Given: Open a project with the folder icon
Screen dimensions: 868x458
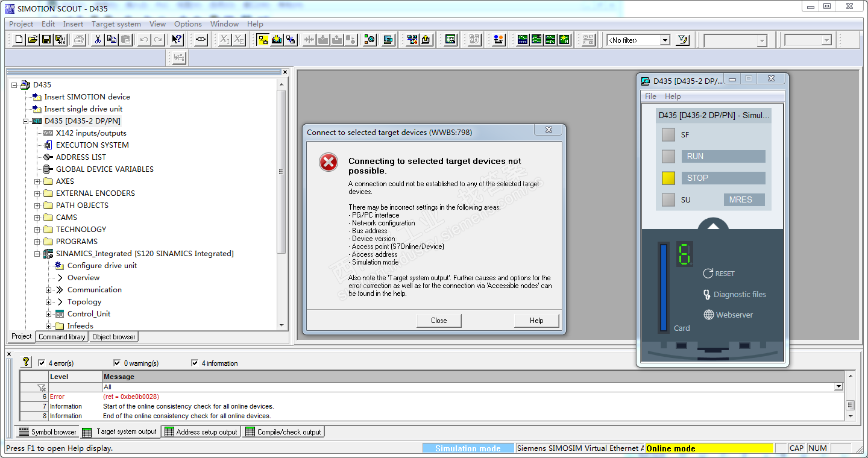Looking at the screenshot, I should click(33, 40).
